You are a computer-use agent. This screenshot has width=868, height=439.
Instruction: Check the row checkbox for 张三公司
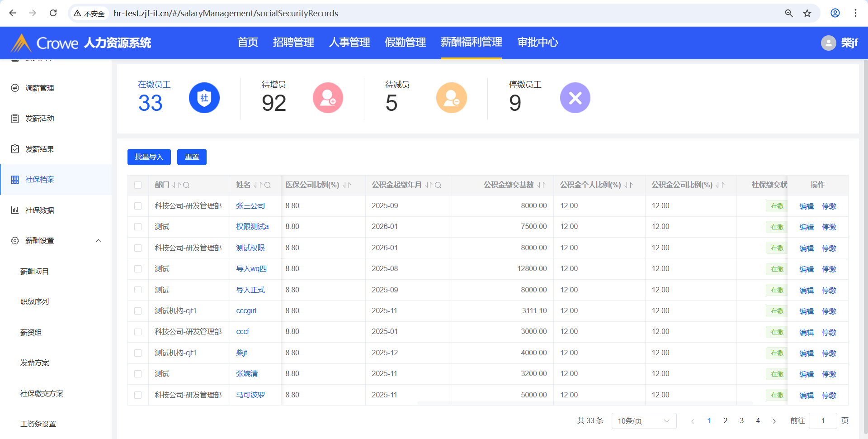[138, 206]
